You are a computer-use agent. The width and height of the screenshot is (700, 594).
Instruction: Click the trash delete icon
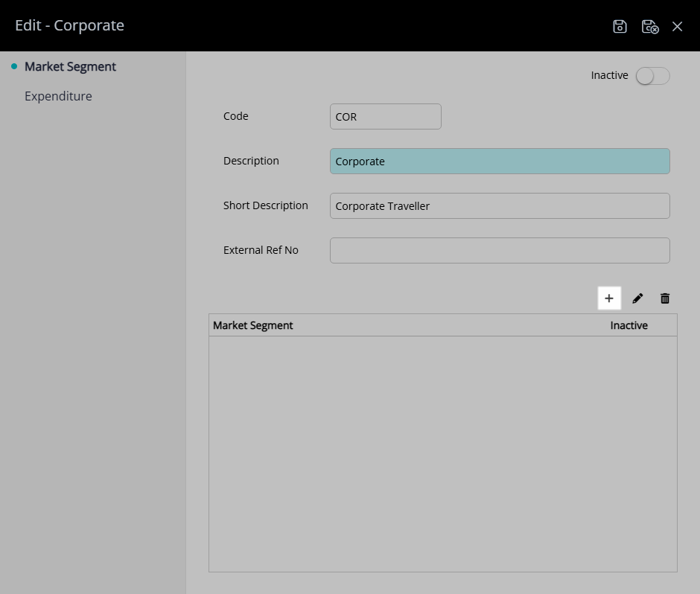point(665,298)
